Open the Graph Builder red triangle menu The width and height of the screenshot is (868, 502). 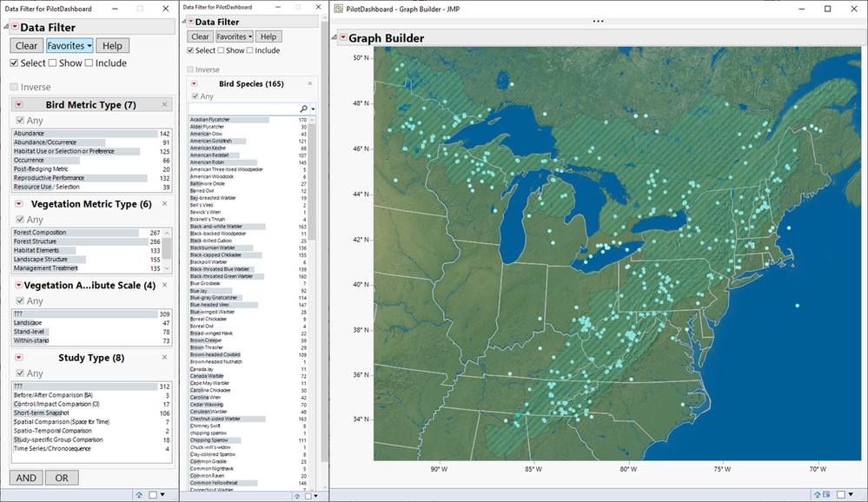343,37
